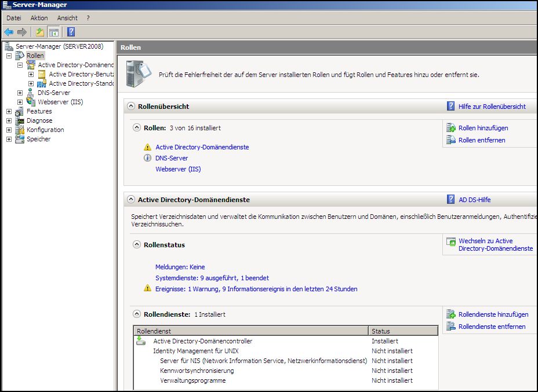Click the Rollen entfernen icon
Viewport: 538px width, 392px height.
click(x=451, y=140)
